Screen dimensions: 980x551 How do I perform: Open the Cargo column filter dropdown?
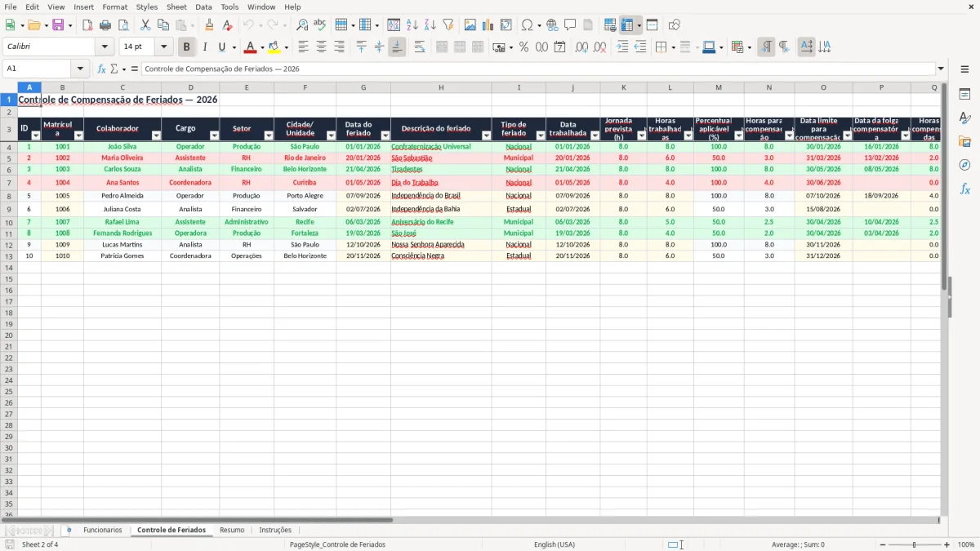(x=214, y=136)
